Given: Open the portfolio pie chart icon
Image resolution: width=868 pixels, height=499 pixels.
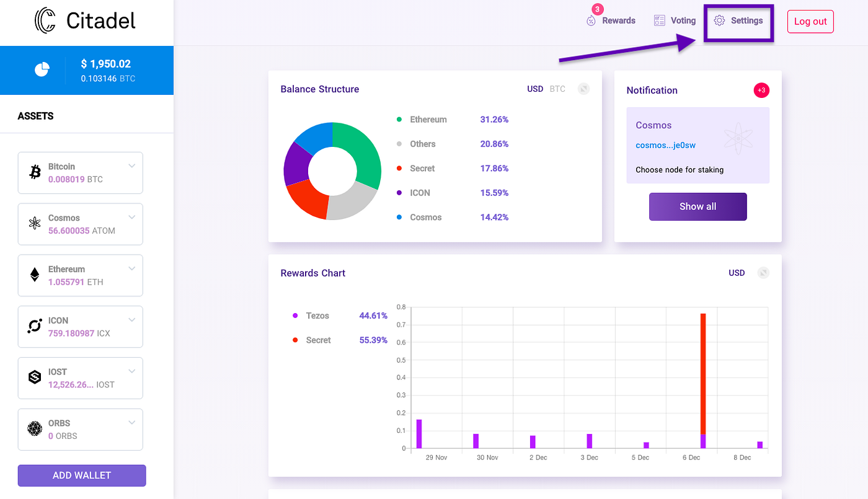Looking at the screenshot, I should tap(42, 69).
